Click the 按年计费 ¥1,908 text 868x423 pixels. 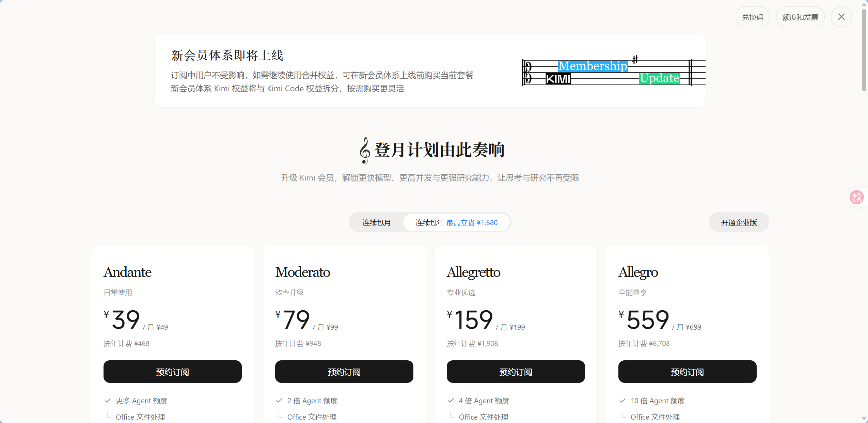pos(472,343)
